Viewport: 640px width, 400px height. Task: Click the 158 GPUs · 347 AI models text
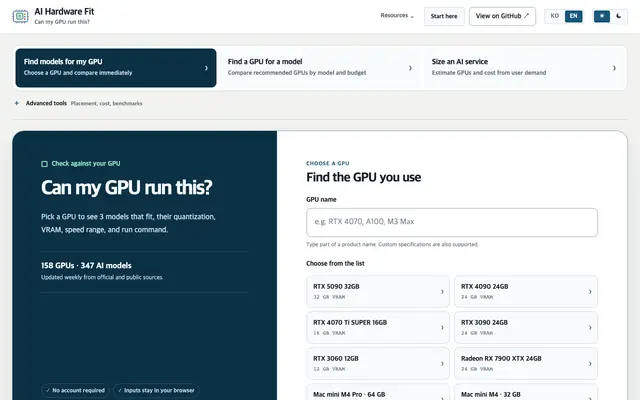coord(86,266)
